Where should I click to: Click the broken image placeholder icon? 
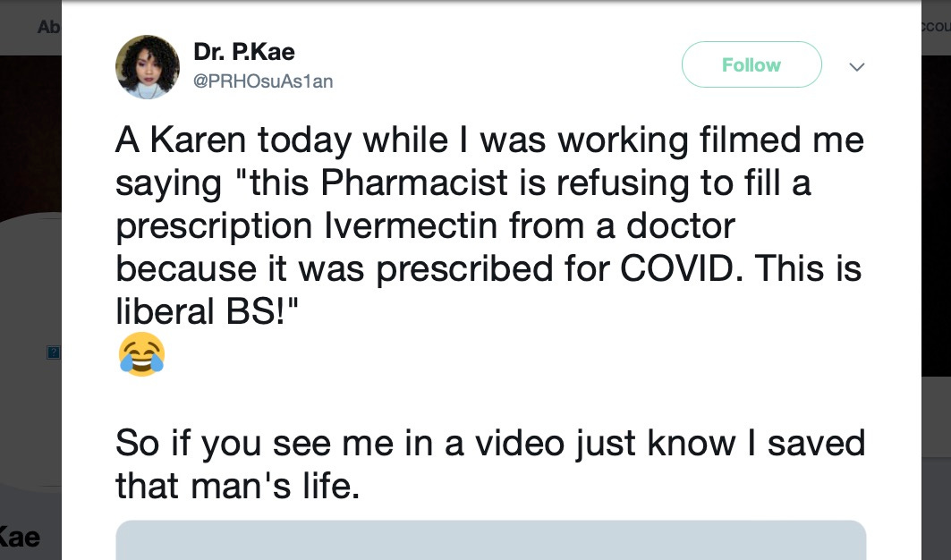point(54,352)
